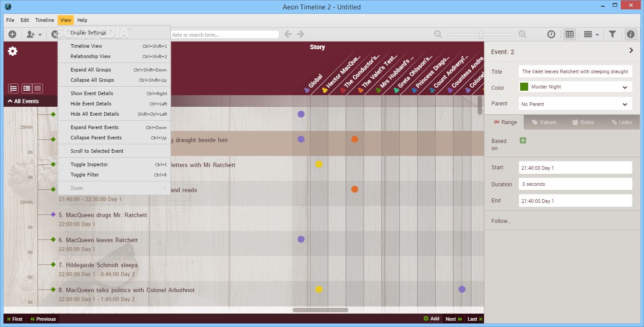Viewport: 644px width, 327px height.
Task: Click the green Add icon in bottom bar
Action: tap(426, 319)
